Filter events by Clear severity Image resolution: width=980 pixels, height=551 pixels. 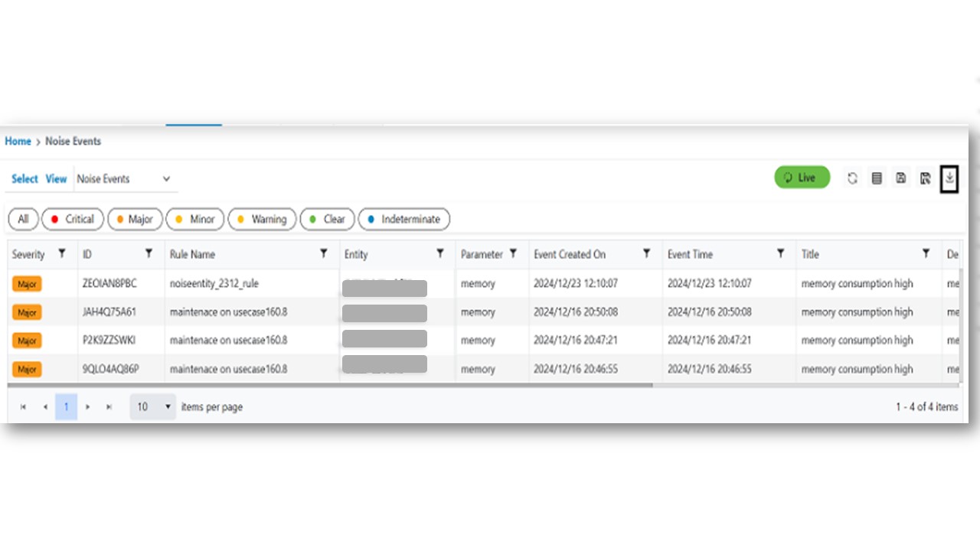click(x=328, y=219)
